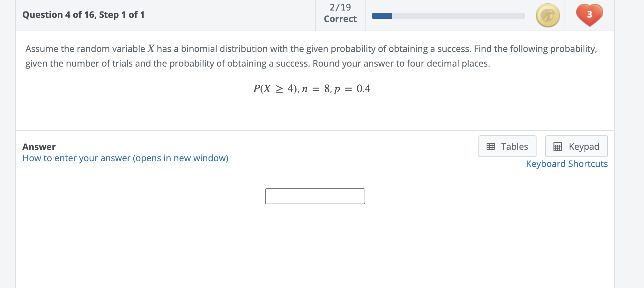Click the grid icon inside the Tables button

point(492,146)
